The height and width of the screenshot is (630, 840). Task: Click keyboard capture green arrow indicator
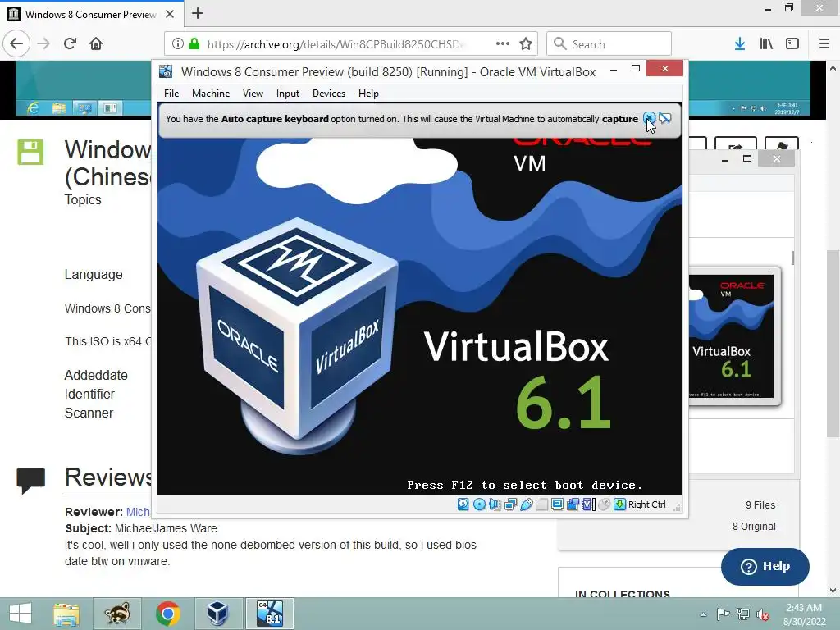pyautogui.click(x=620, y=504)
